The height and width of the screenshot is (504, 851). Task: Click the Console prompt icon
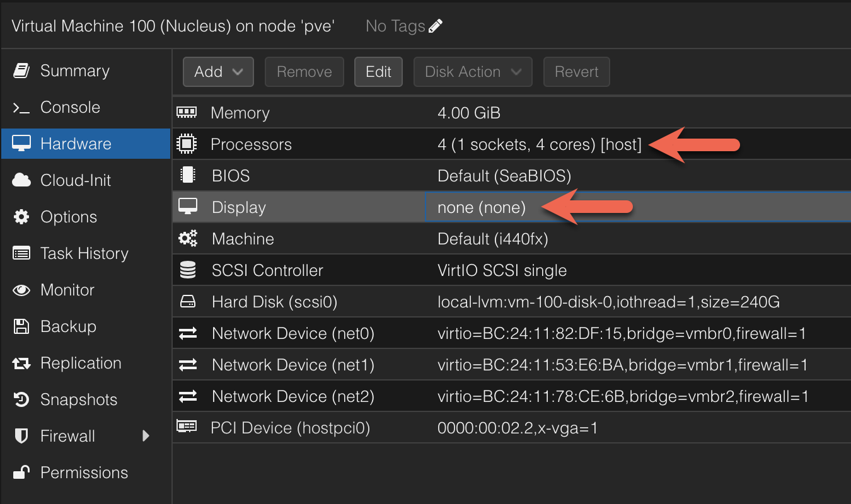click(21, 108)
